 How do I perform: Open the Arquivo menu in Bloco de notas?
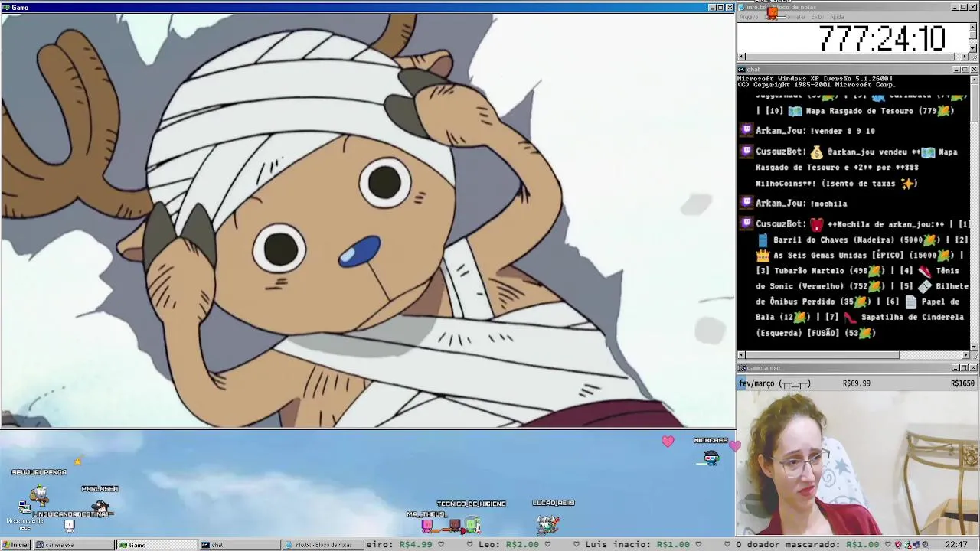(x=750, y=17)
